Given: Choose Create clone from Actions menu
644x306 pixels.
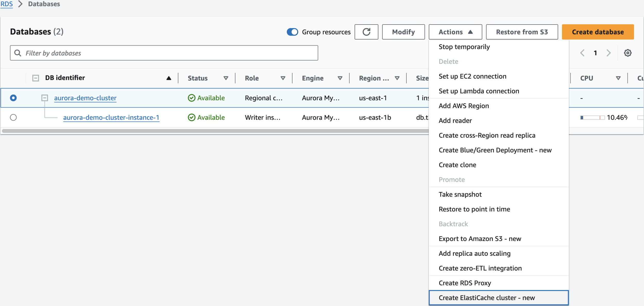Looking at the screenshot, I should click(457, 165).
